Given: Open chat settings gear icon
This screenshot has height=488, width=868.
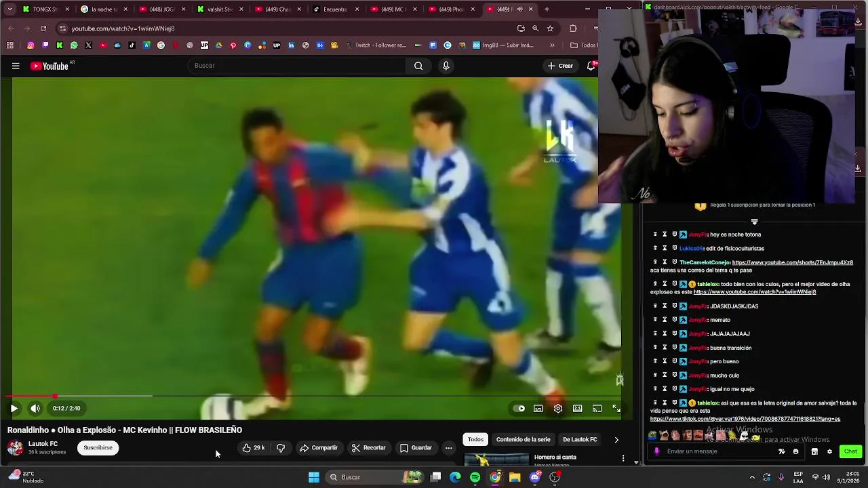Looking at the screenshot, I should click(x=829, y=451).
